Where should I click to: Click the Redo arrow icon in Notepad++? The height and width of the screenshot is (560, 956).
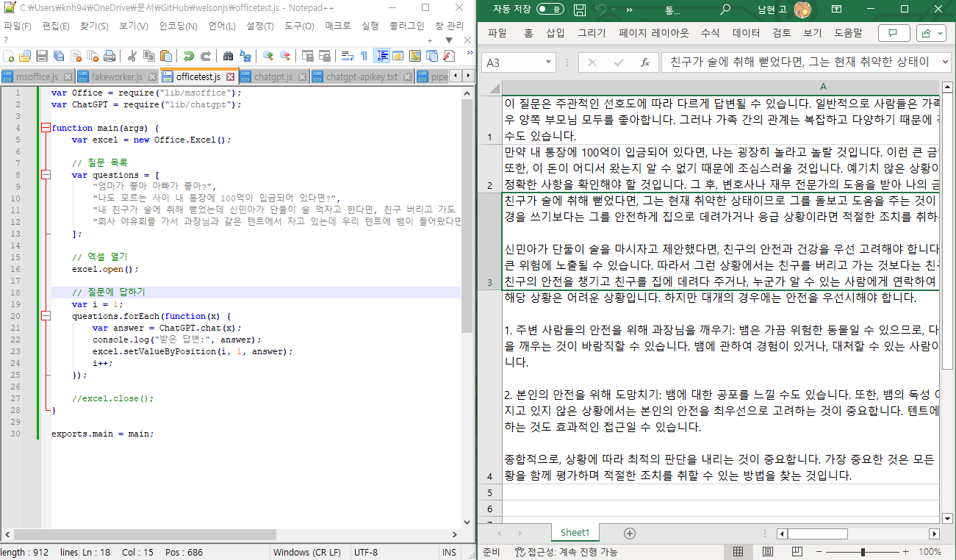tap(206, 56)
